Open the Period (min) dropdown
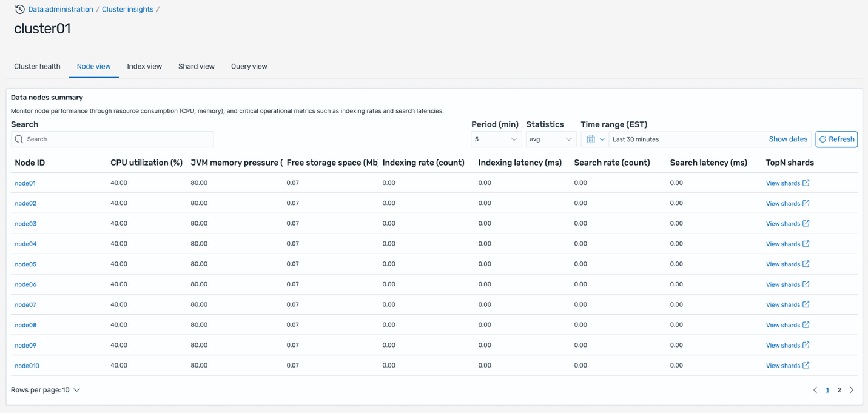 coord(496,139)
